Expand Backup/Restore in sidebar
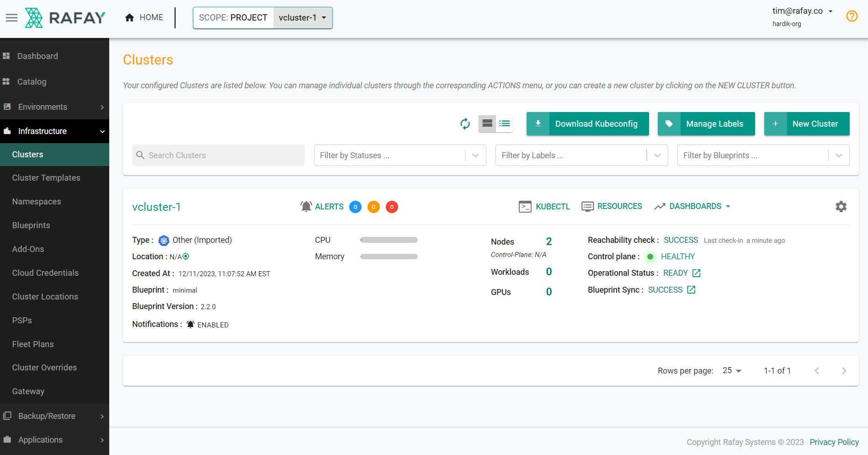 tap(54, 416)
